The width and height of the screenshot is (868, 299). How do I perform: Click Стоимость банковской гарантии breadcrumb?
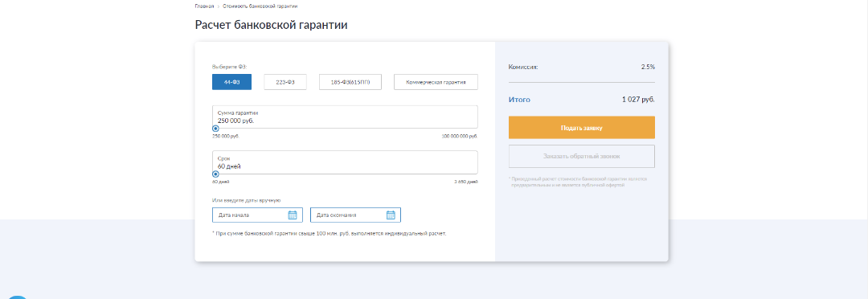click(x=260, y=6)
